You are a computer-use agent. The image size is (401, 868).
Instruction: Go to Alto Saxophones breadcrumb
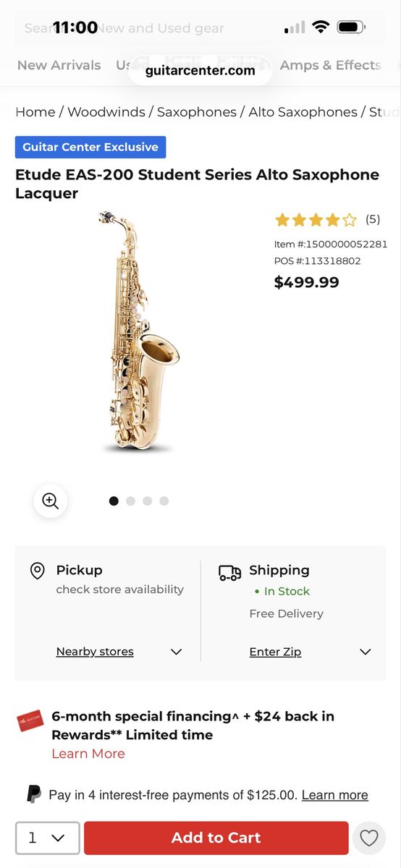tap(303, 112)
